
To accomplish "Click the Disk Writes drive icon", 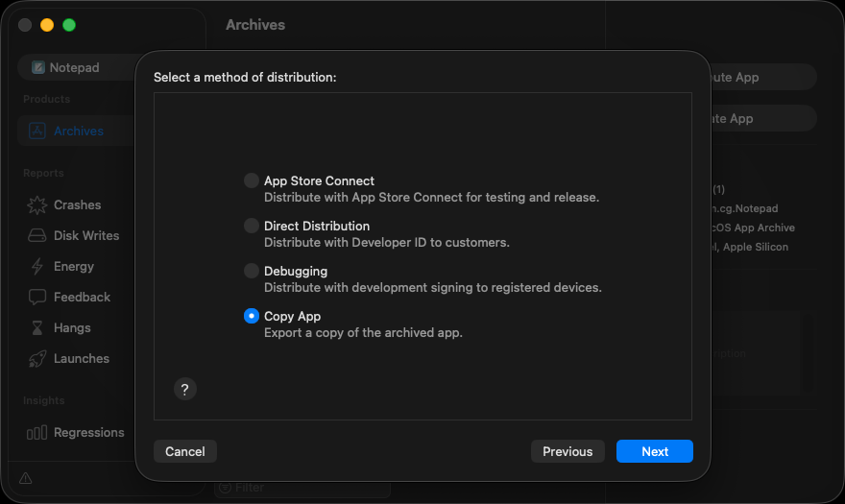I will point(37,235).
